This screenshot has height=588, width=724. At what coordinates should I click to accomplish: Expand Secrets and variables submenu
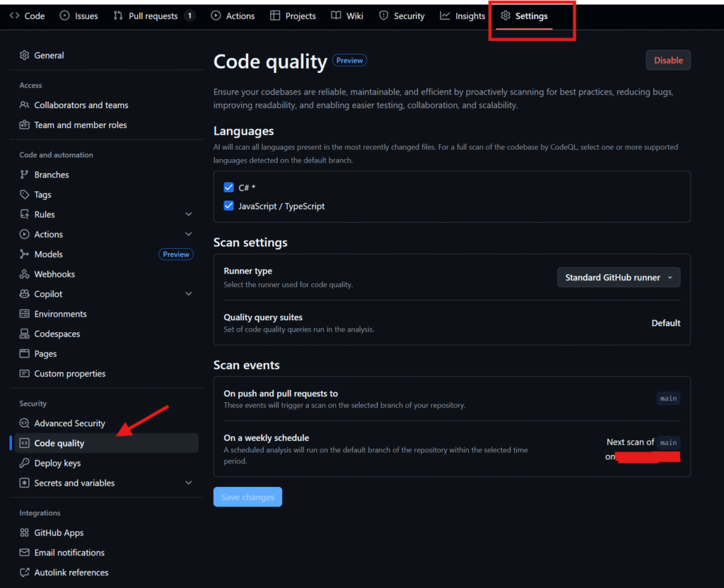[x=188, y=483]
